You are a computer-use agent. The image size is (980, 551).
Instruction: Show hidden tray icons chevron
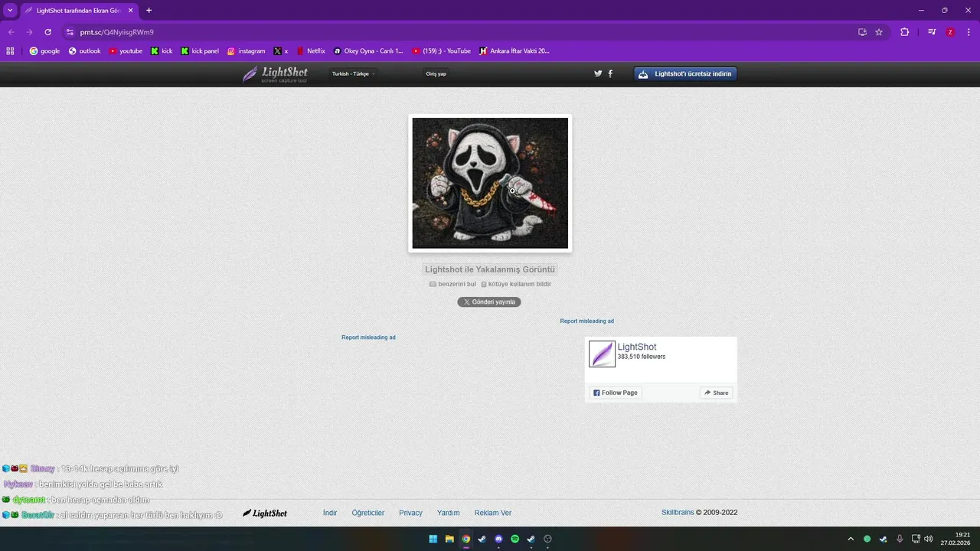pyautogui.click(x=851, y=539)
